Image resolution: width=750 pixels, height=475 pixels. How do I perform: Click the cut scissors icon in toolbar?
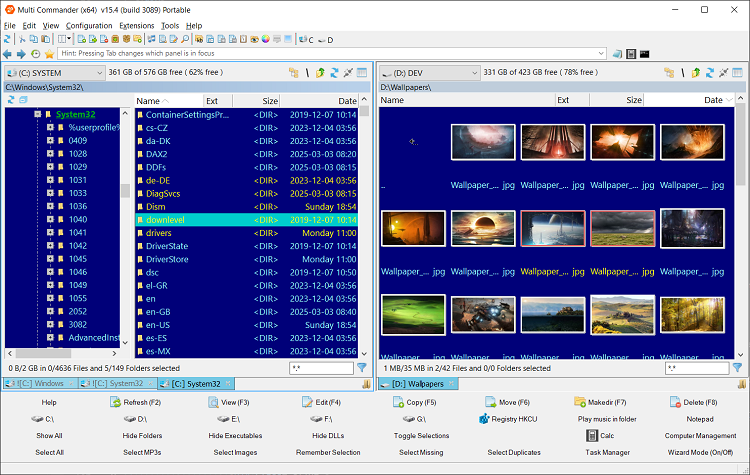(x=22, y=39)
